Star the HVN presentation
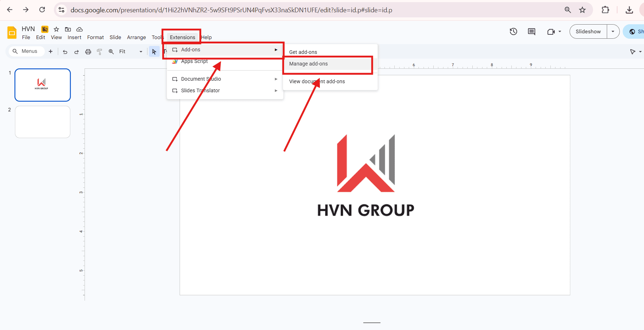Viewport: 644px width, 330px height. (56, 29)
